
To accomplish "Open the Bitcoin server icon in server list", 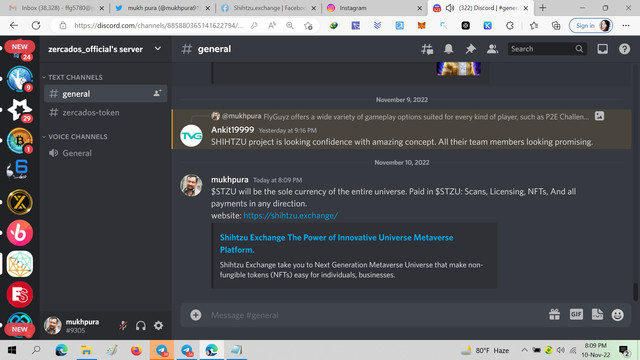I will [20, 140].
